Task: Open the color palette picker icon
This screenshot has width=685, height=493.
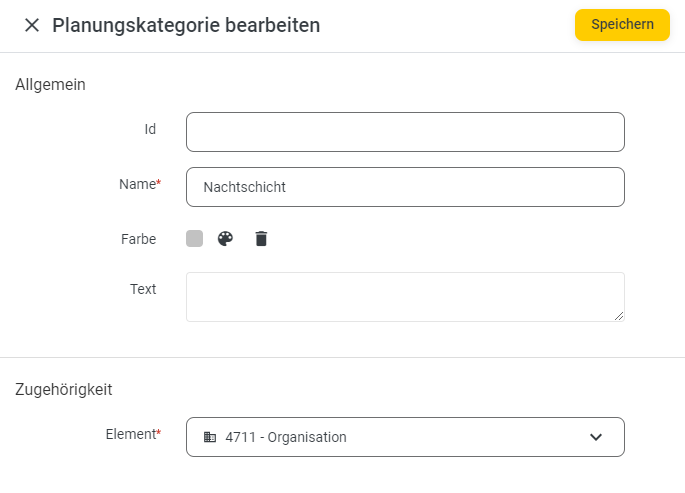Action: click(225, 239)
